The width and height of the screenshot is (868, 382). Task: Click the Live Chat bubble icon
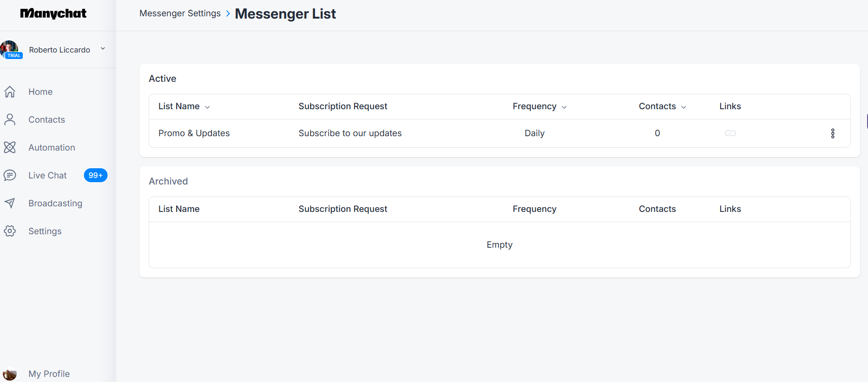pyautogui.click(x=10, y=175)
